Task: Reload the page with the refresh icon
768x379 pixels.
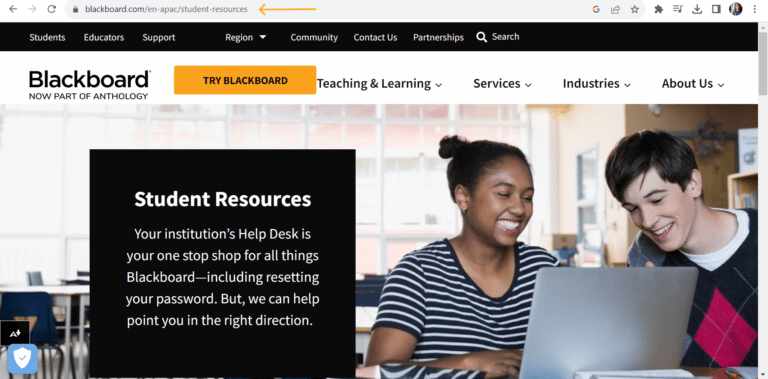Action: [x=51, y=9]
